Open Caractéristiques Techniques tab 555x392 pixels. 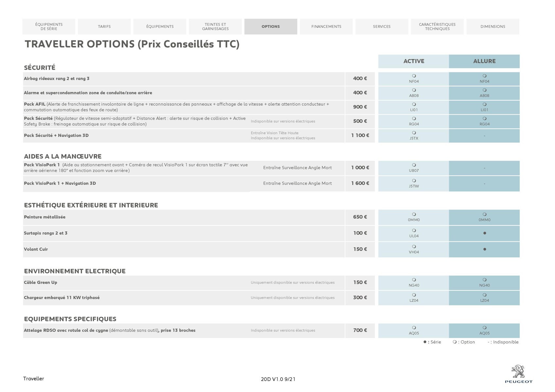[437, 26]
